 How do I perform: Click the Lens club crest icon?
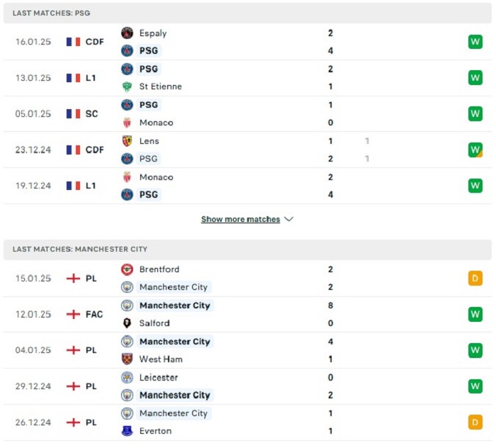127,141
